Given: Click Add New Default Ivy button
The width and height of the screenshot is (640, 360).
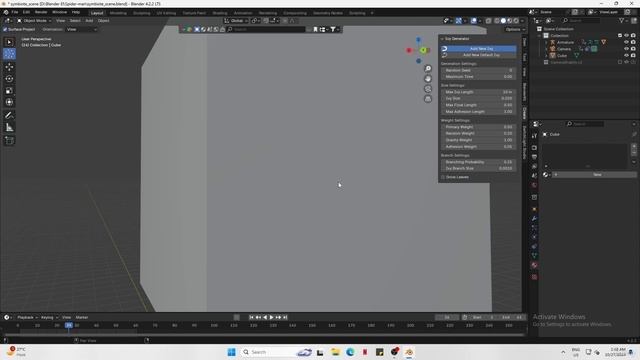Looking at the screenshot, I should [478, 55].
